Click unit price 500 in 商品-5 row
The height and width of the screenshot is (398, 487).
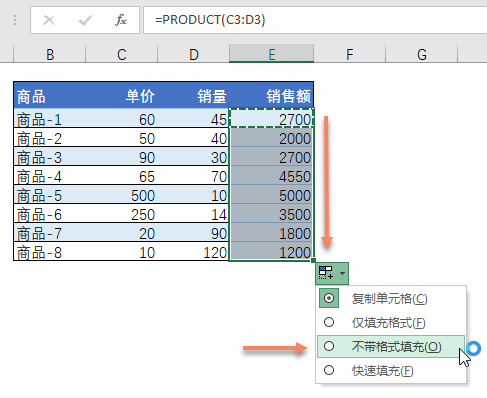(122, 195)
